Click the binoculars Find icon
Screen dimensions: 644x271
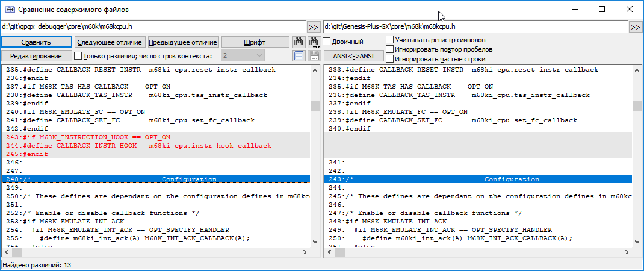298,42
